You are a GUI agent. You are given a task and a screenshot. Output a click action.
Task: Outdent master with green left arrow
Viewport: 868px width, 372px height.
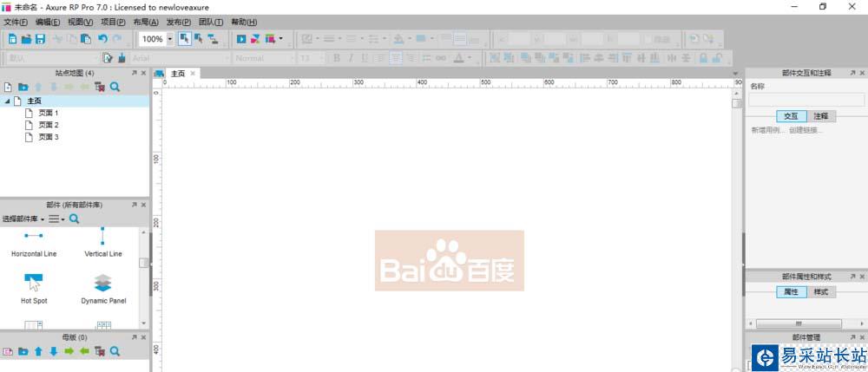84,351
